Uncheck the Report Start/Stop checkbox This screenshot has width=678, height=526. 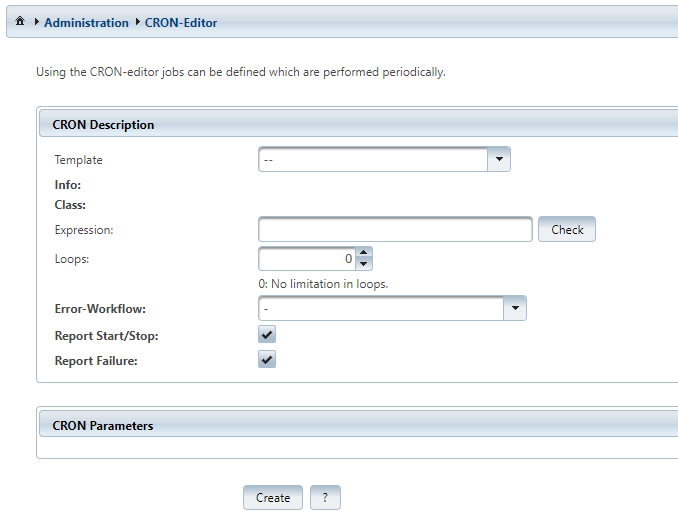[x=267, y=335]
